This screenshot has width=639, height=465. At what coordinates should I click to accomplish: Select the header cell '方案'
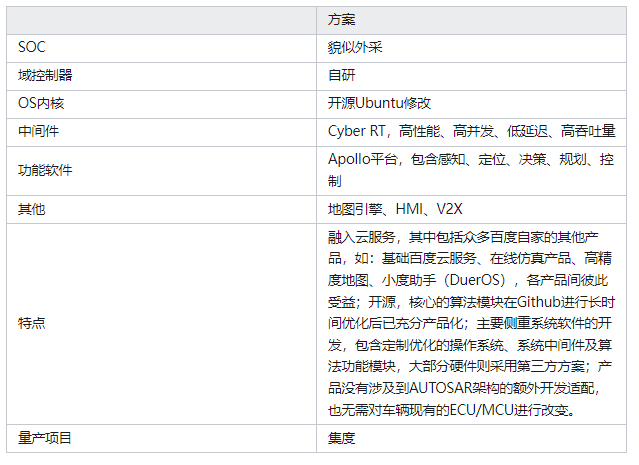pos(471,20)
